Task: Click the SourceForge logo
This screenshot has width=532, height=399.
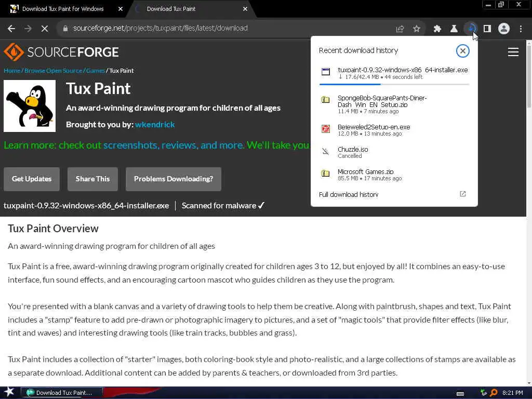Action: point(61,52)
